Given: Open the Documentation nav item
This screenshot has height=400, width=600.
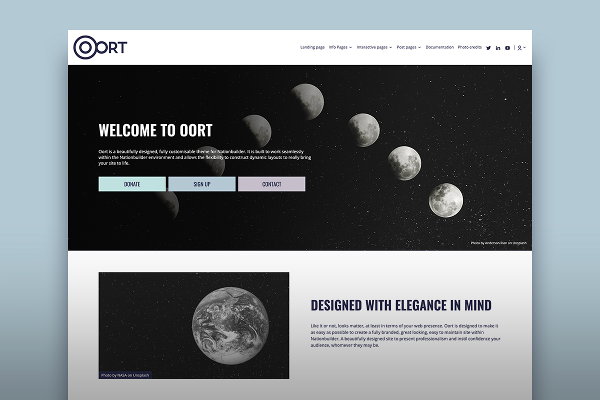Looking at the screenshot, I should click(440, 47).
